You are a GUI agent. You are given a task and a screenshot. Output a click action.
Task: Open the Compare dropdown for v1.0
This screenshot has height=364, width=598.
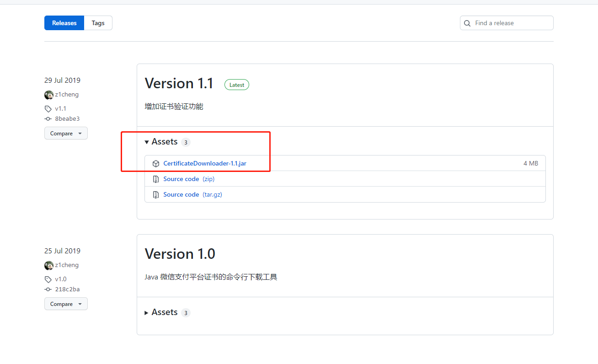66,304
